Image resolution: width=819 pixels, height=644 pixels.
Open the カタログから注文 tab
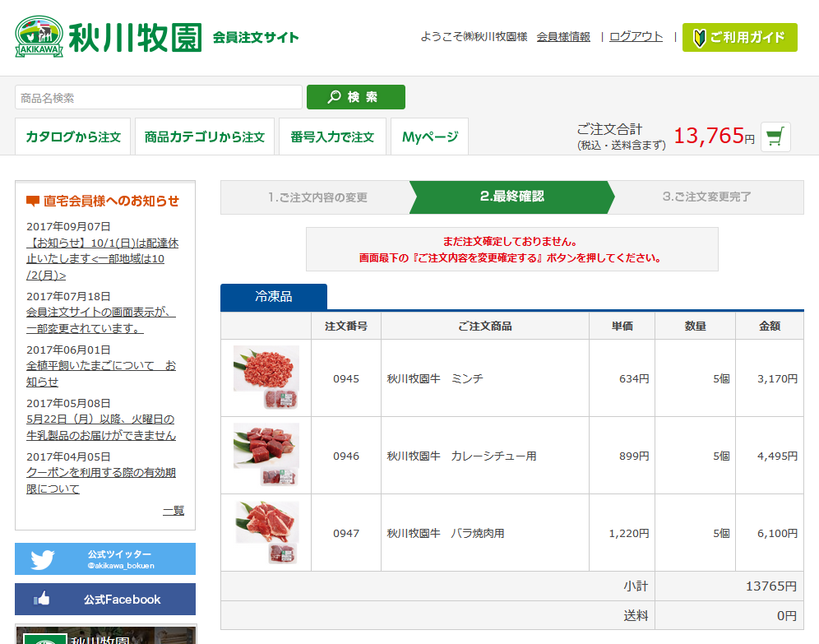click(x=72, y=137)
